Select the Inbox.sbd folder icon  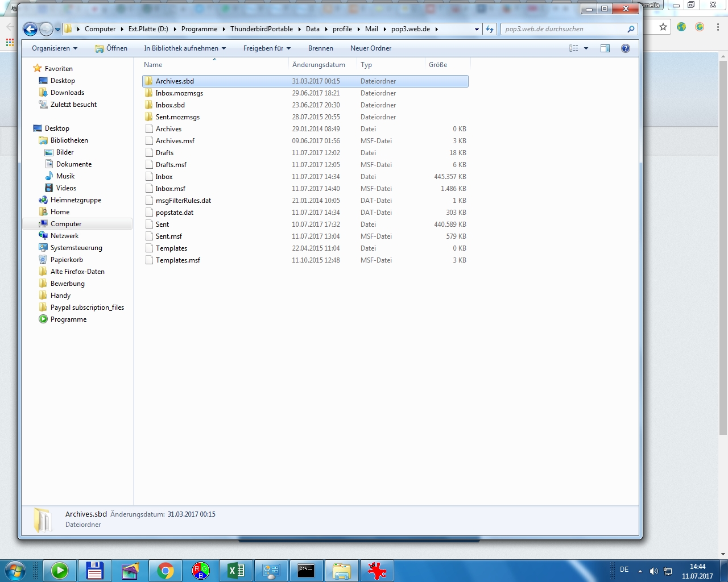click(149, 105)
